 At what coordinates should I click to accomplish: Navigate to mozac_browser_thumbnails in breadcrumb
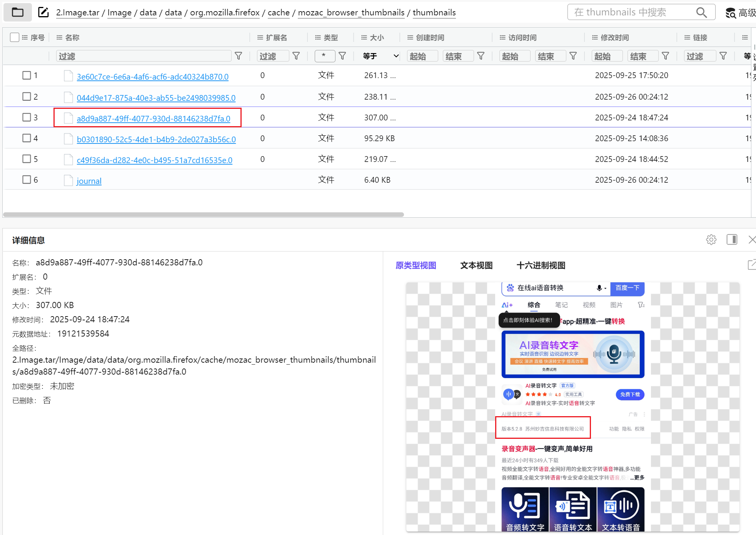pyautogui.click(x=351, y=12)
